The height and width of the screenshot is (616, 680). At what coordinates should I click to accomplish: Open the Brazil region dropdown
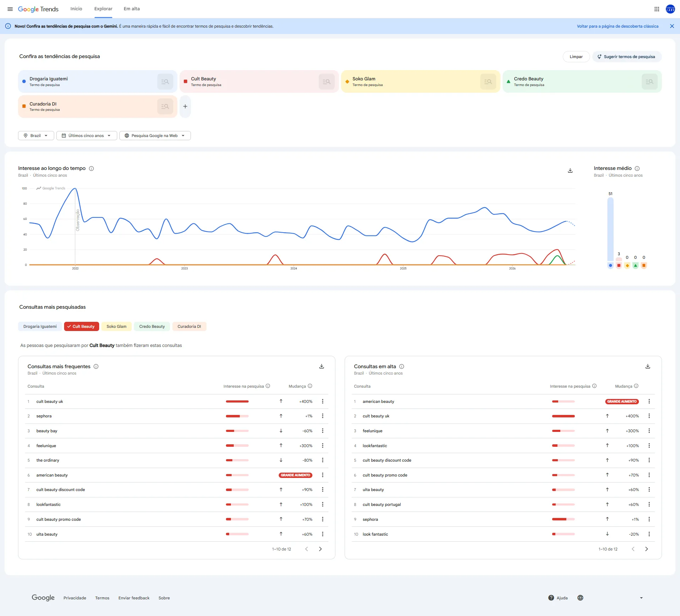(x=36, y=136)
